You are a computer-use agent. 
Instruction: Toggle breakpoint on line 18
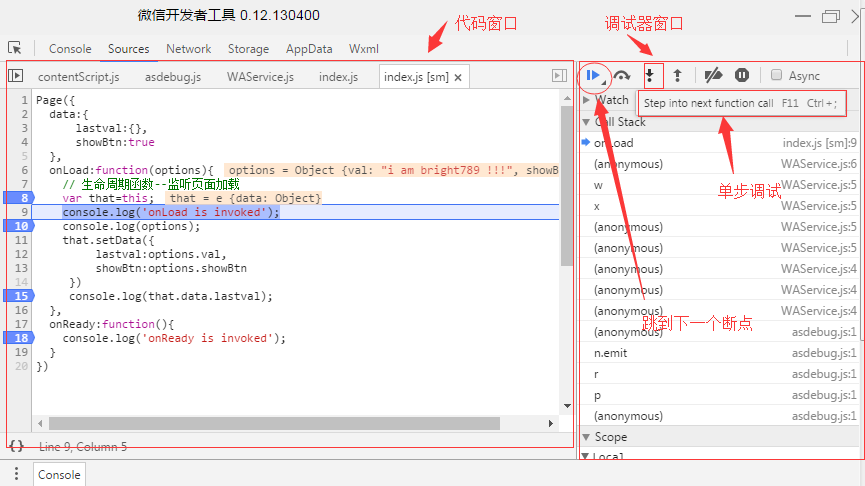pos(19,338)
